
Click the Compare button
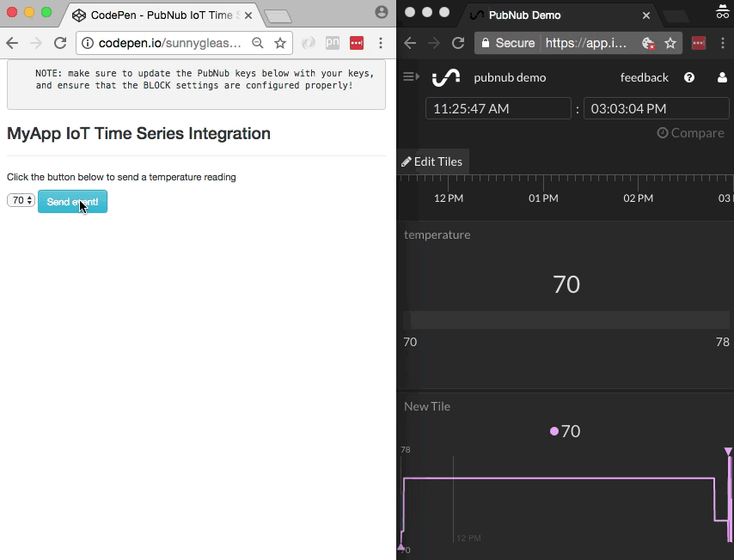690,133
